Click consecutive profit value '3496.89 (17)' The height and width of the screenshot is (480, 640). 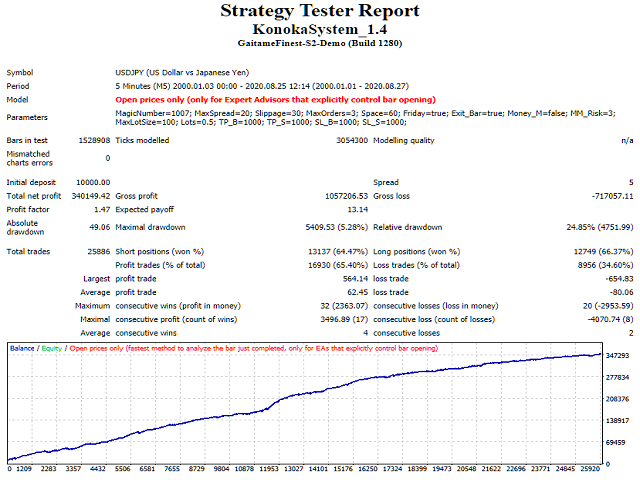coord(344,319)
